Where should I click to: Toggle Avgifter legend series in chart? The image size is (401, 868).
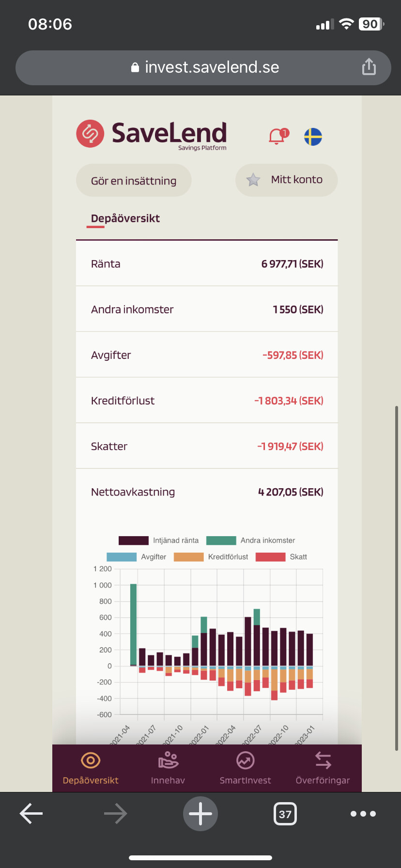(136, 557)
